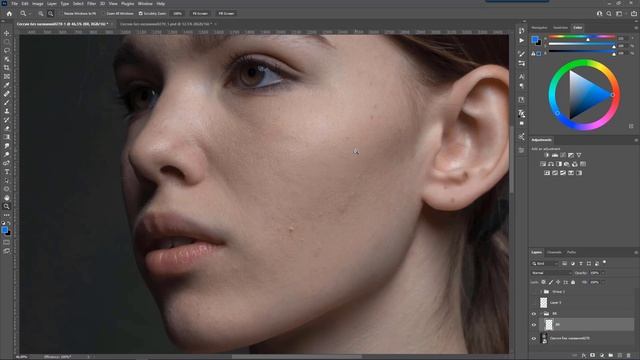Select the Rectangular Marquee tool
640x360 pixels.
click(x=7, y=42)
